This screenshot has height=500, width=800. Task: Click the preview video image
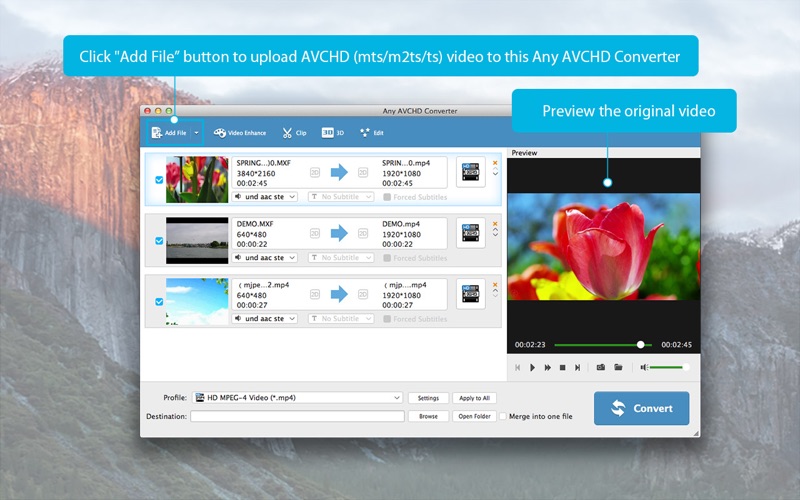[x=604, y=246]
